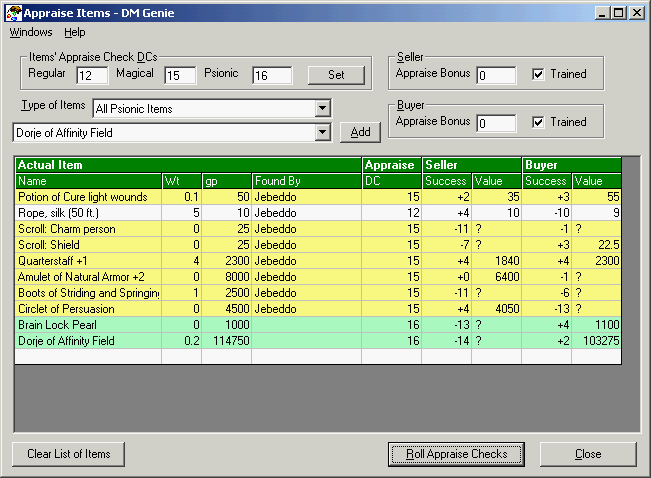Select the Rope, silk (50 ft.) row

point(318,213)
